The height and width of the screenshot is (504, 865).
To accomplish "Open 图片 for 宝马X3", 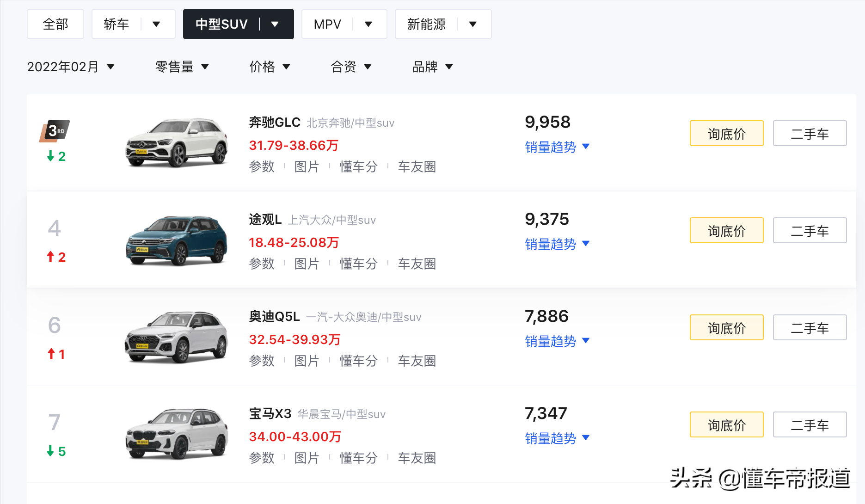I will [x=307, y=458].
